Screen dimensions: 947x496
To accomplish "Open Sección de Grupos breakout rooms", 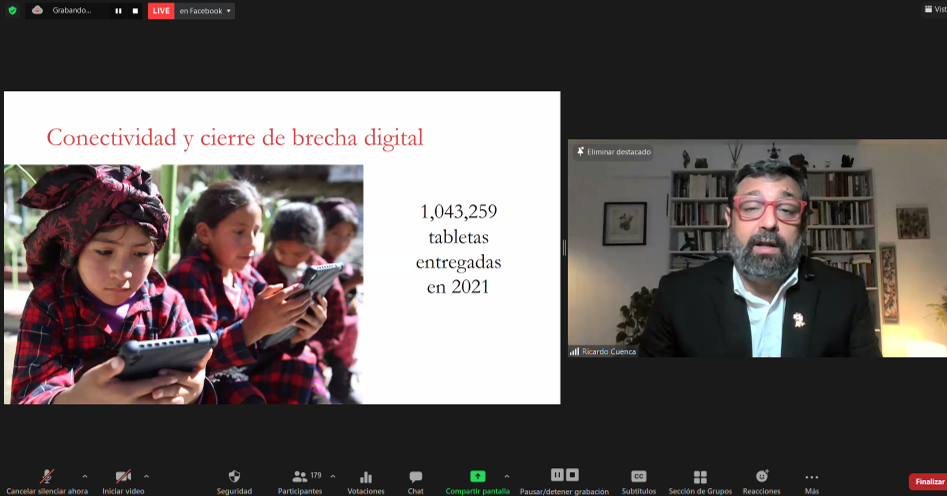I will (700, 478).
